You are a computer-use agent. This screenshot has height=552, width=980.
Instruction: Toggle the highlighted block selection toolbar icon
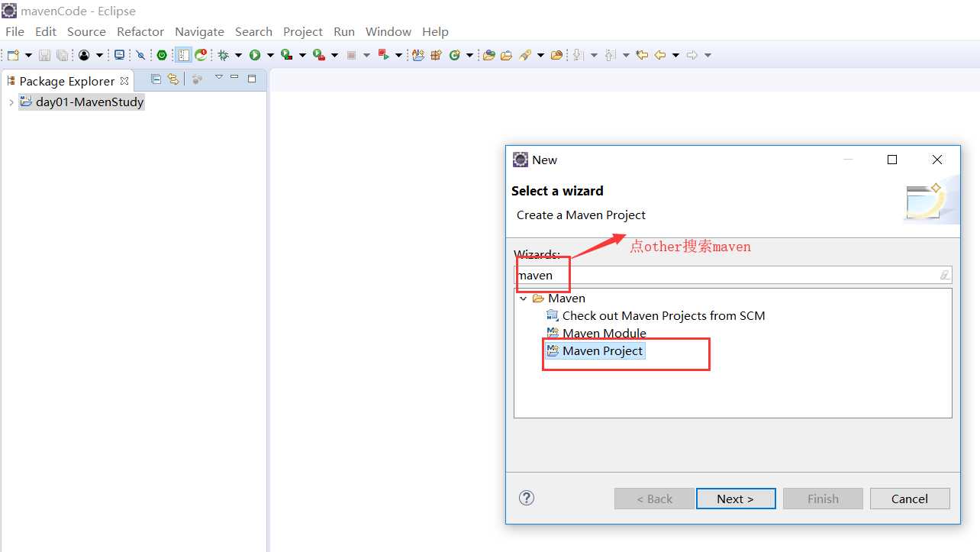[x=182, y=55]
